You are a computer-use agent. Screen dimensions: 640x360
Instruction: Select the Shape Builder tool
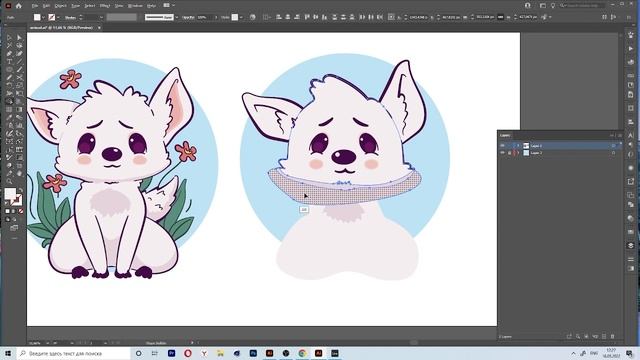click(9, 101)
